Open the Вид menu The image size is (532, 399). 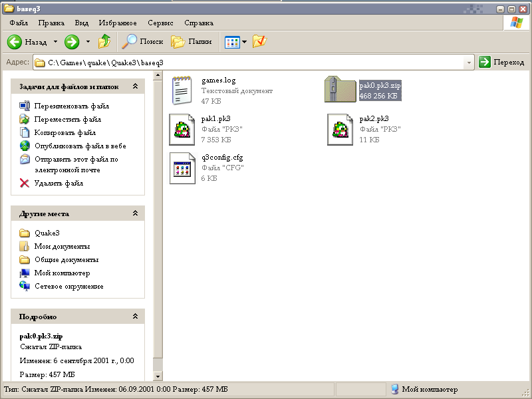(x=81, y=23)
